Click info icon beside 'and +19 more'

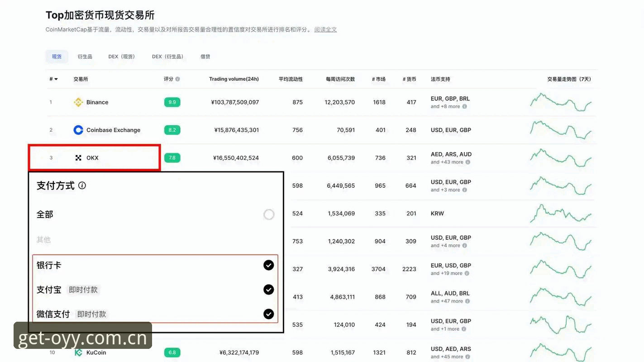click(x=467, y=273)
